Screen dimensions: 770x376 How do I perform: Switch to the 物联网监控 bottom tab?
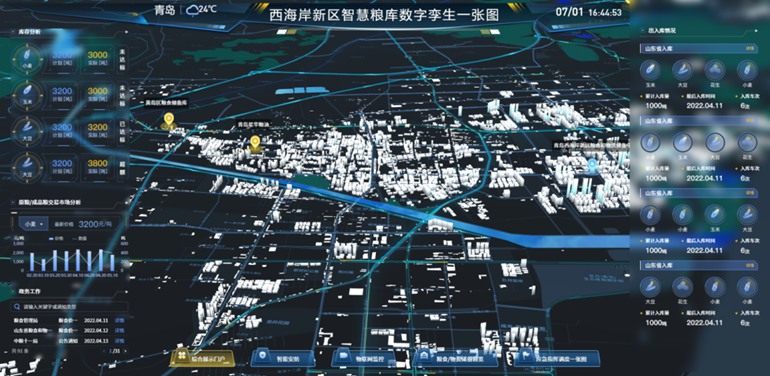coord(364,358)
